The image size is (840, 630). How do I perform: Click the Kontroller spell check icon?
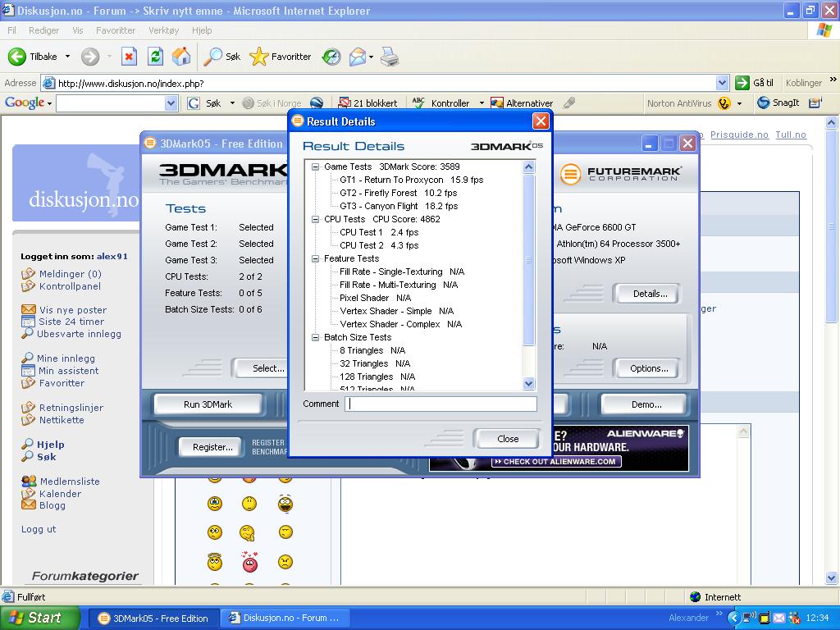[x=418, y=103]
